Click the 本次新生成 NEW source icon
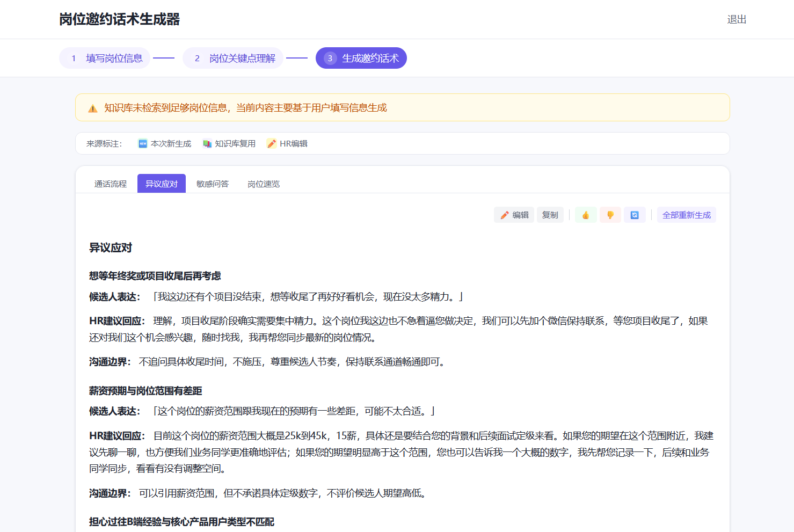 tap(143, 143)
